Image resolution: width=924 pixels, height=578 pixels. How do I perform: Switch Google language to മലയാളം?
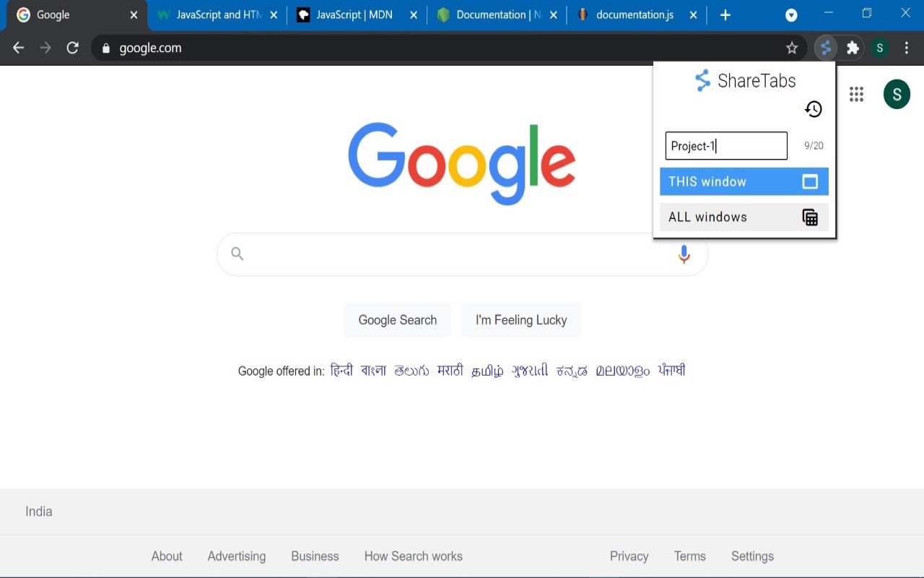[x=622, y=371]
